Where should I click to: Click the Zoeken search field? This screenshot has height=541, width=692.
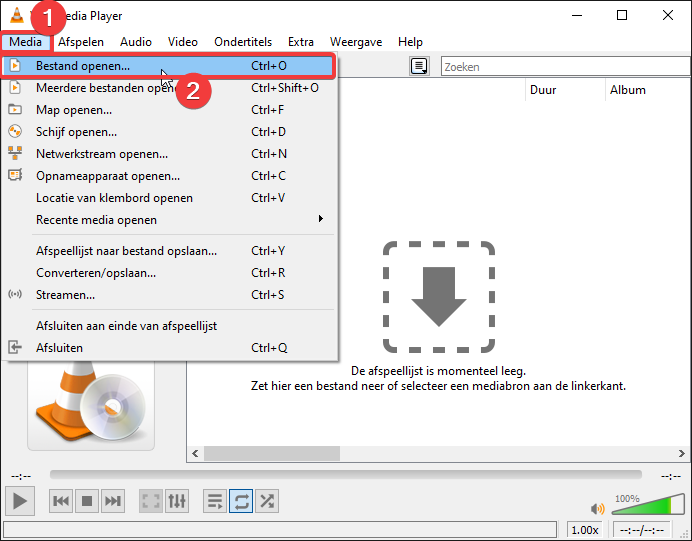[566, 67]
